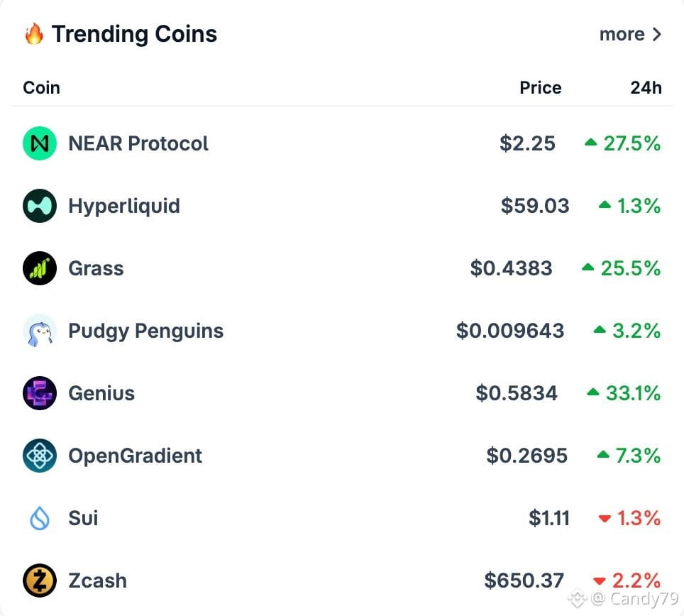
Task: Open the Pudgy Penguins coin name link
Action: click(145, 331)
